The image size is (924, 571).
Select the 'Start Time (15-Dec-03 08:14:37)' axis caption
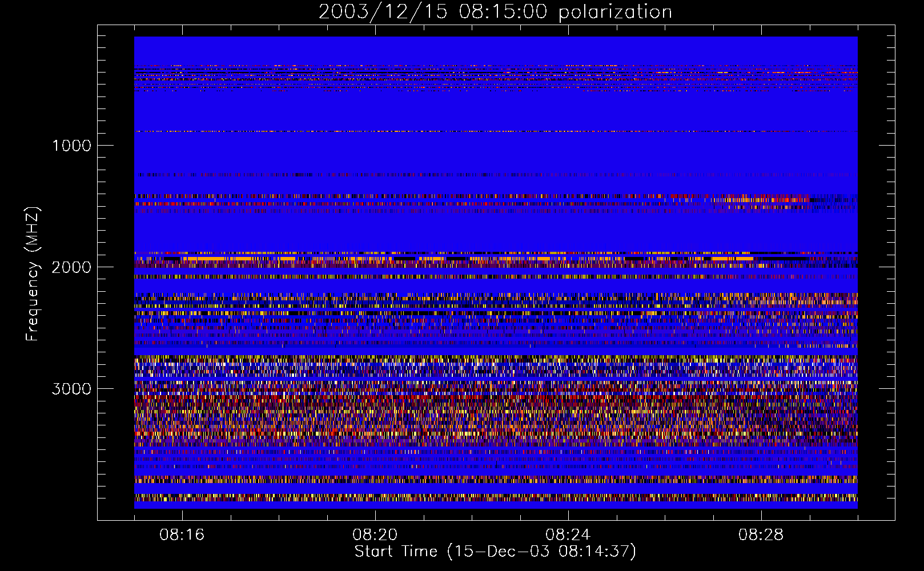(495, 552)
